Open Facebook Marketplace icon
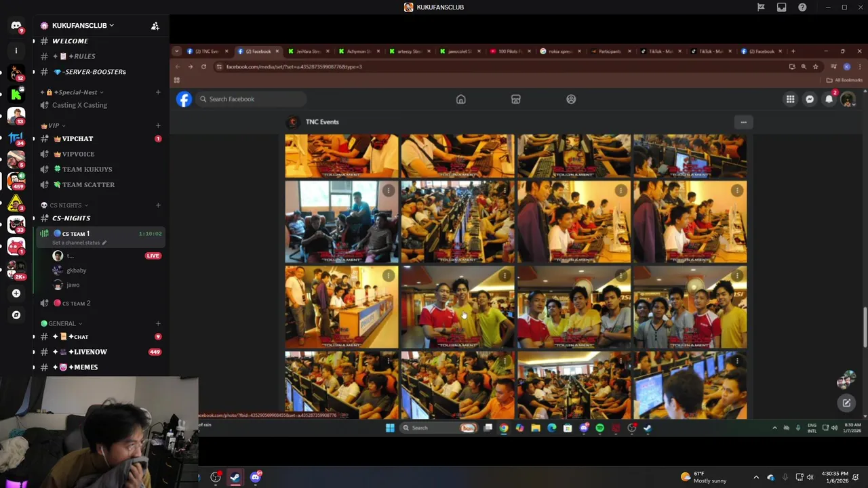This screenshot has height=488, width=868. 515,99
